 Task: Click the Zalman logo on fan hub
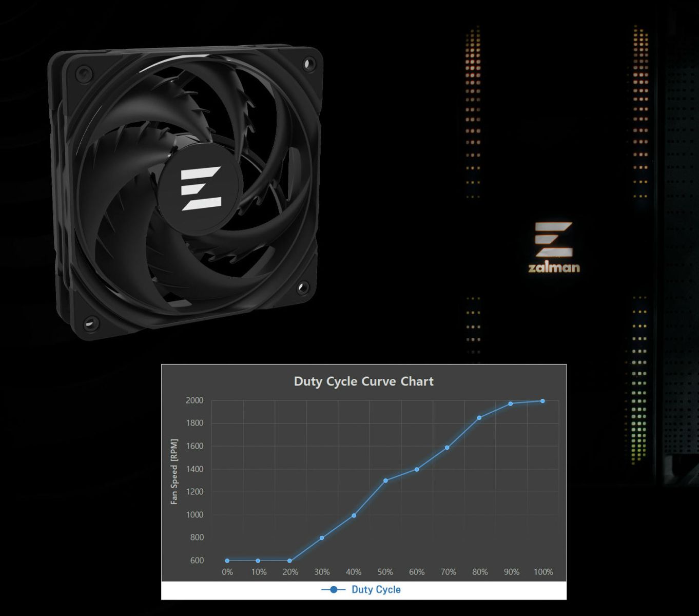[201, 188]
